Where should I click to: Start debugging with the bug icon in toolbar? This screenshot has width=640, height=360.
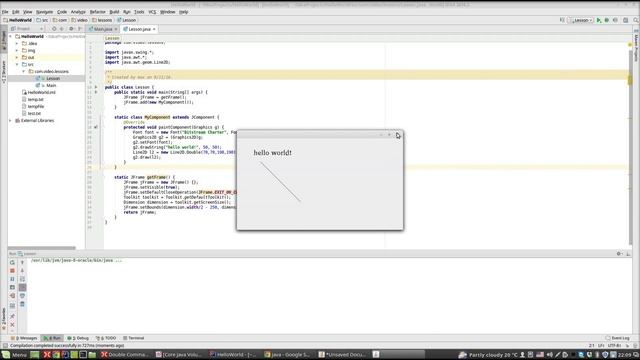(x=607, y=20)
